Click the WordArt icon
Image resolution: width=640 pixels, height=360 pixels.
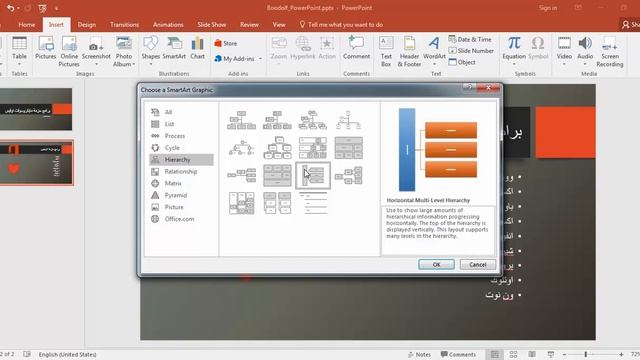tap(434, 48)
